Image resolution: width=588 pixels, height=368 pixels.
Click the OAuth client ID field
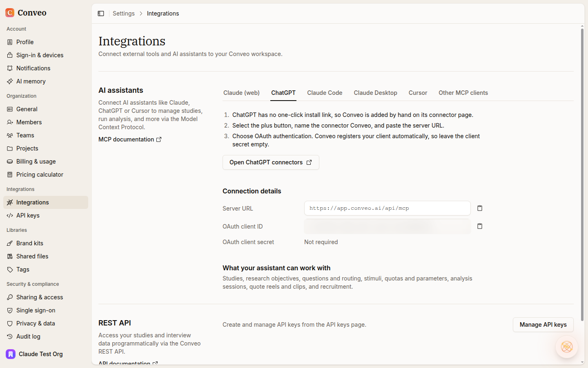388,226
